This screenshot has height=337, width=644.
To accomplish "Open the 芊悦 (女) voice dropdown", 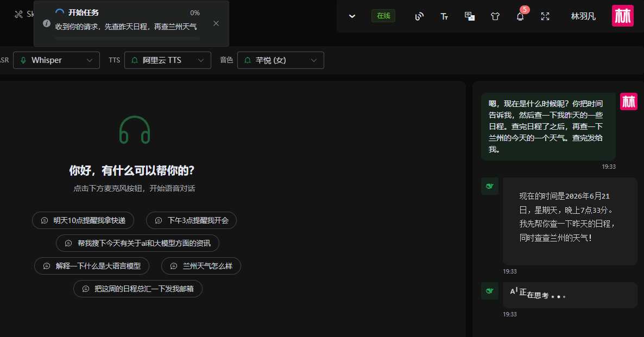I will point(281,60).
